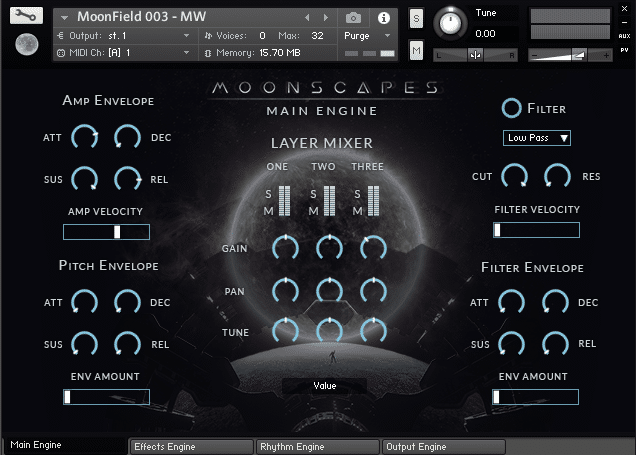Mute the instrument with header M button
636x455 pixels.
pos(416,50)
